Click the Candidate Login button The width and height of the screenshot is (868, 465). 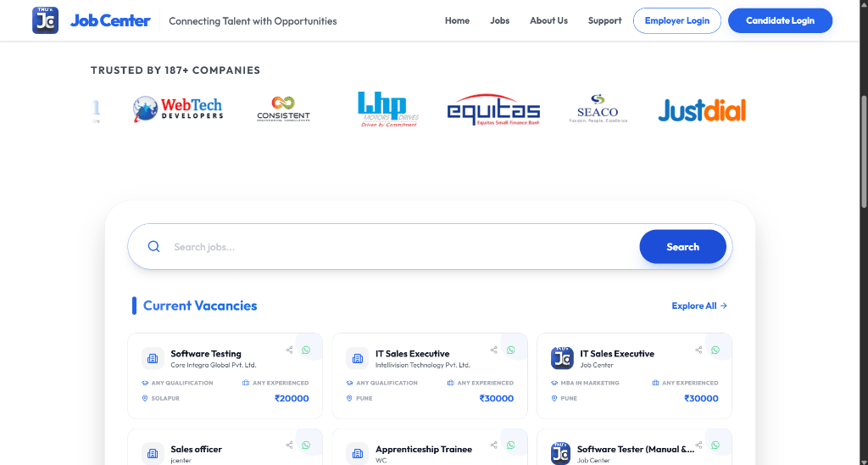(780, 20)
